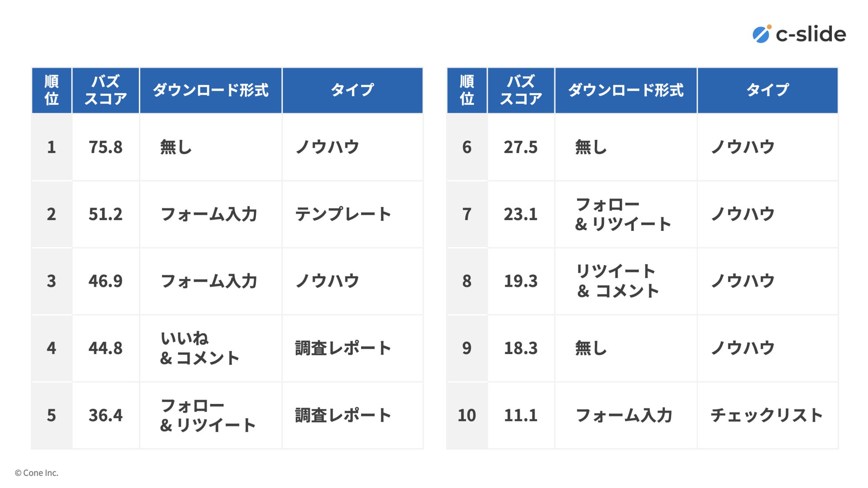This screenshot has height=488, width=868.
Task: Select the リツイート & コメント cell
Action: click(x=617, y=281)
